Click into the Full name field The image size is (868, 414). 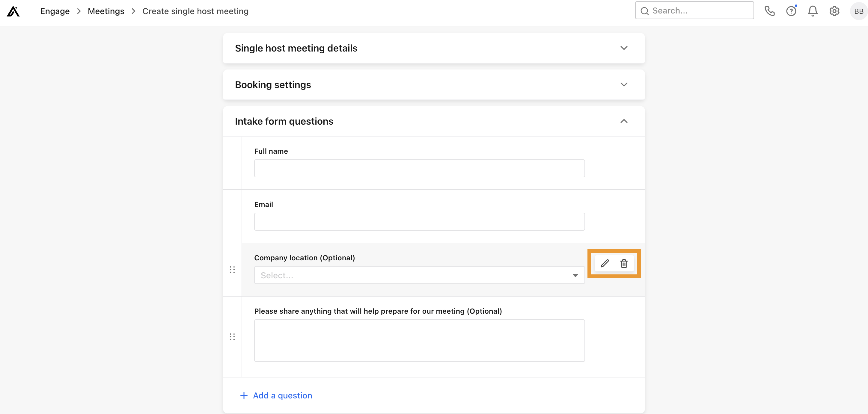(x=419, y=168)
